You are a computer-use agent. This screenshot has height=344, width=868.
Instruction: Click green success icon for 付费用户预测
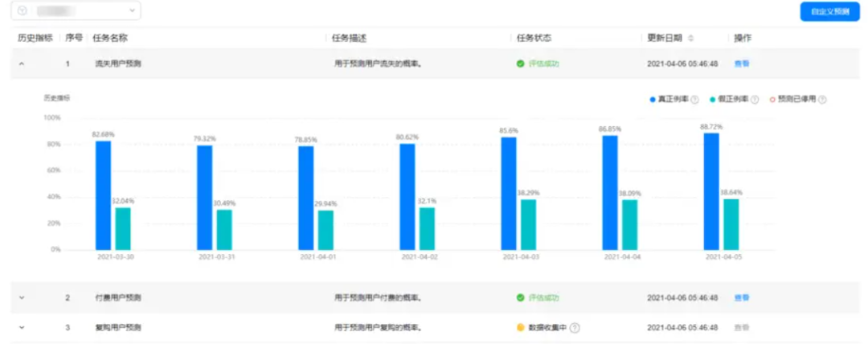[x=520, y=297]
